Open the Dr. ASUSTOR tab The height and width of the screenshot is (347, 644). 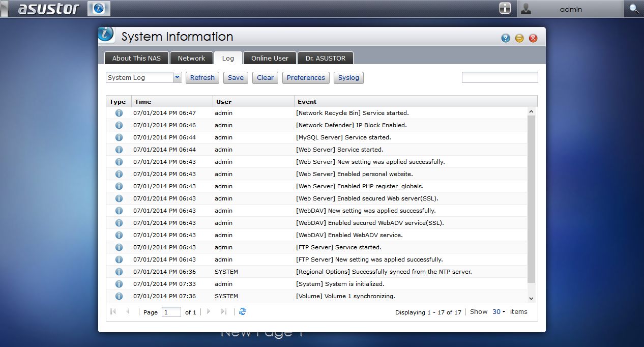[326, 58]
